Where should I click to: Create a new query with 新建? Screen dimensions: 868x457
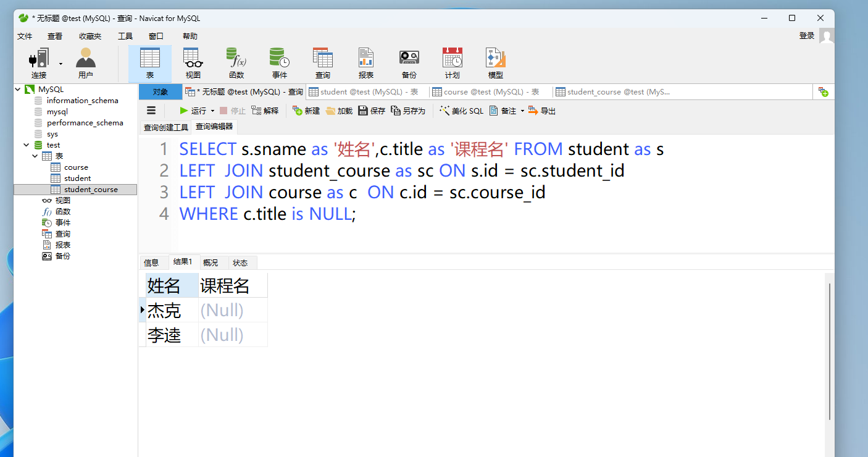tap(306, 111)
